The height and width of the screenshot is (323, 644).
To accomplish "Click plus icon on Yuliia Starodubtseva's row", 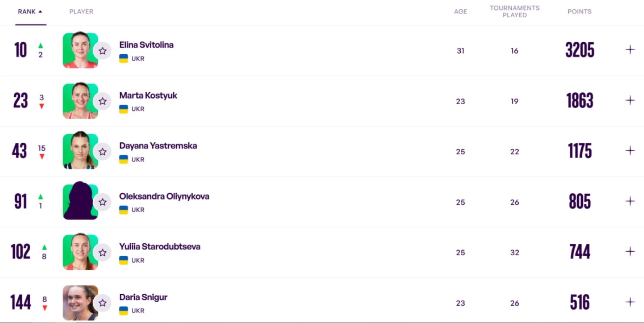I will tap(630, 252).
